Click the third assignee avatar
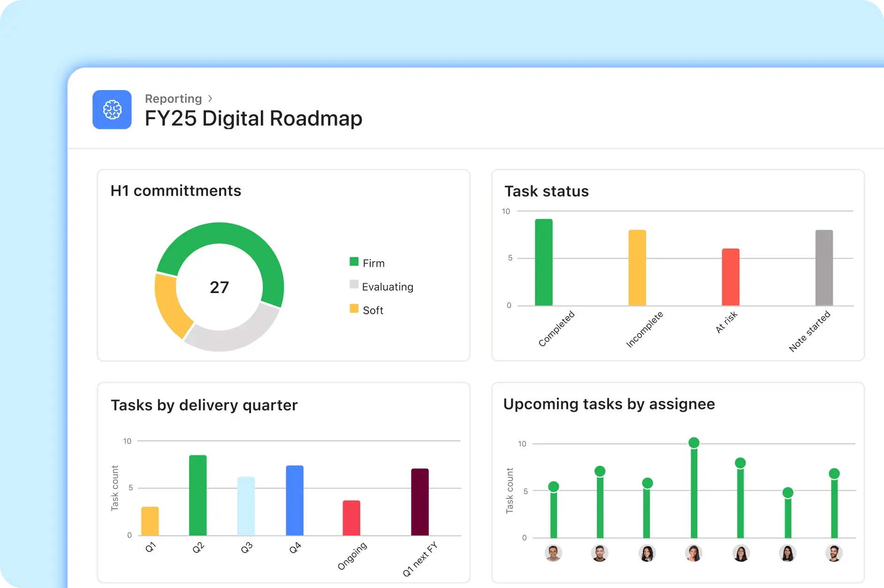The image size is (884, 588). click(647, 553)
